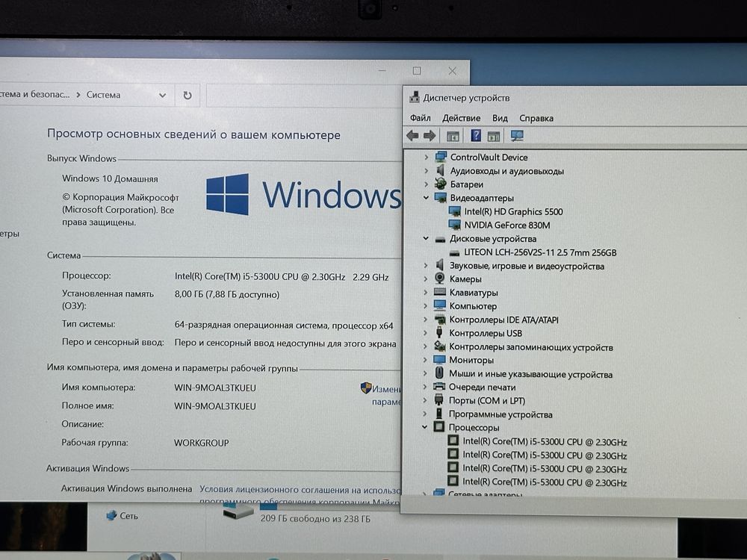Collapse the Процессоры node
The height and width of the screenshot is (560, 747).
pos(424,427)
